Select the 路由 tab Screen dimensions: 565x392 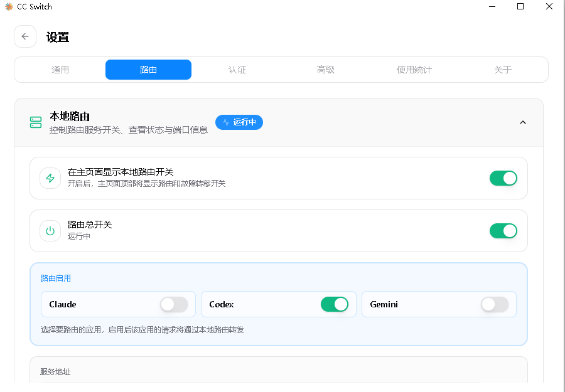(148, 70)
